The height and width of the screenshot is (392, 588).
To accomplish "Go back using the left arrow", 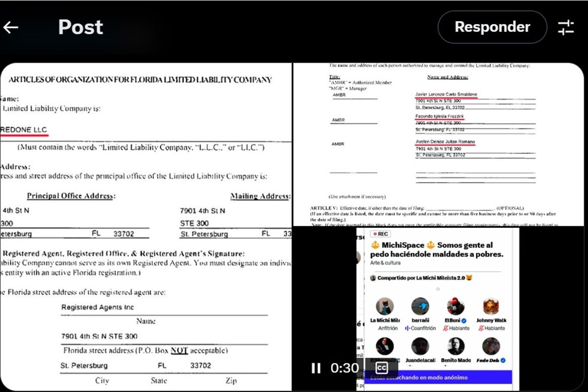I will point(11,27).
